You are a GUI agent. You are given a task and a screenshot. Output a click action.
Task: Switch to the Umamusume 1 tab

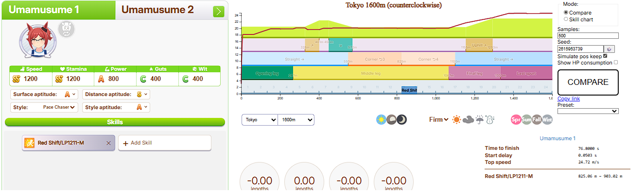tap(58, 10)
